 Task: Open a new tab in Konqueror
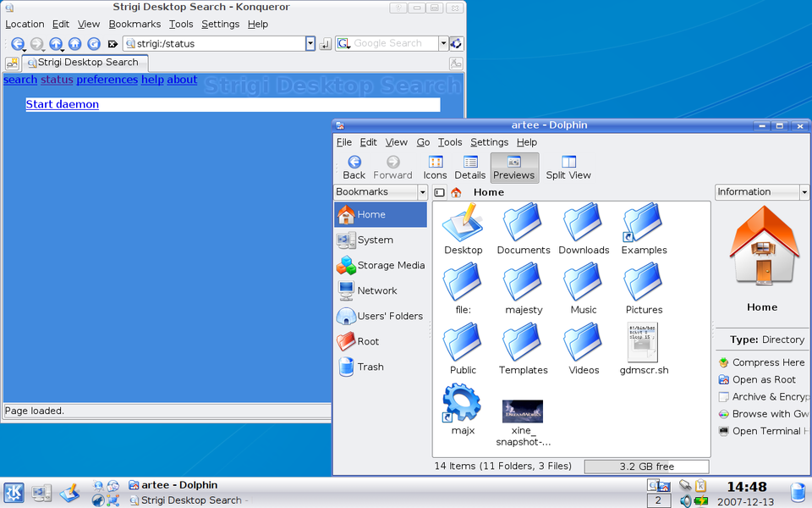(12, 63)
